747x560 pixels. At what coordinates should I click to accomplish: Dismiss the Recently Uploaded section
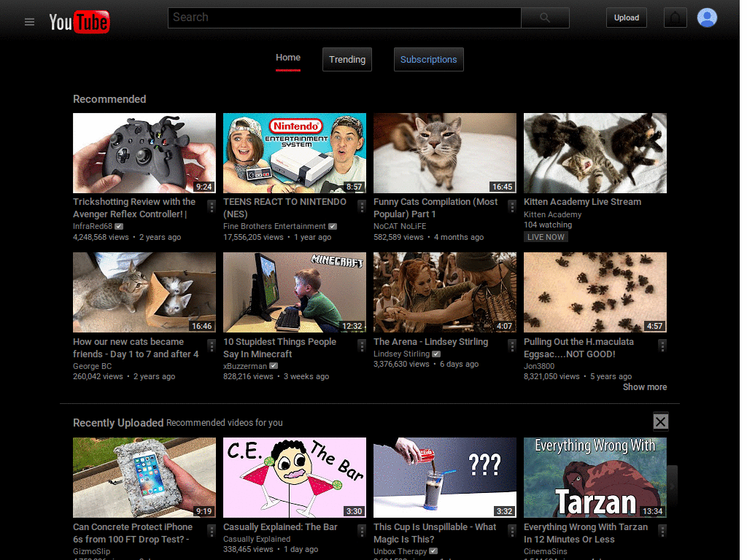660,421
